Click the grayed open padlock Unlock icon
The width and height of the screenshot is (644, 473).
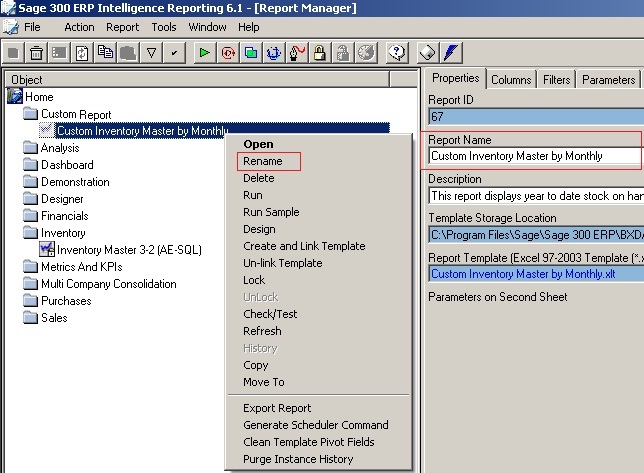343,53
